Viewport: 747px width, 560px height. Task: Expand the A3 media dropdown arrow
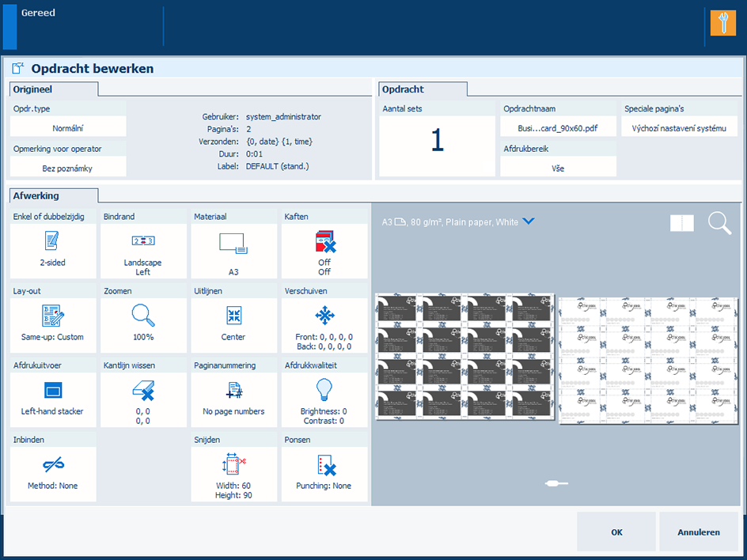click(529, 222)
